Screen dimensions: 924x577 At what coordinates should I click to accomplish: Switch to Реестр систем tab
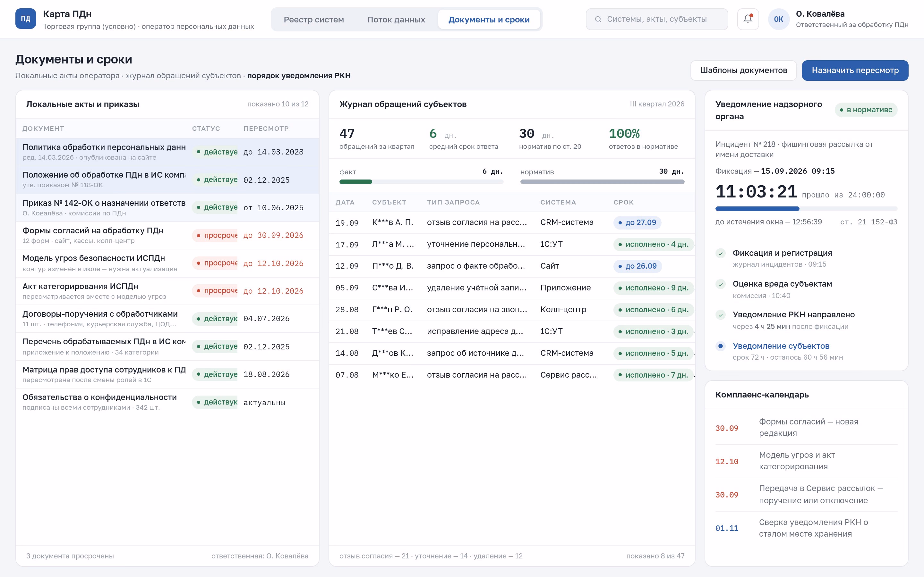coord(313,20)
